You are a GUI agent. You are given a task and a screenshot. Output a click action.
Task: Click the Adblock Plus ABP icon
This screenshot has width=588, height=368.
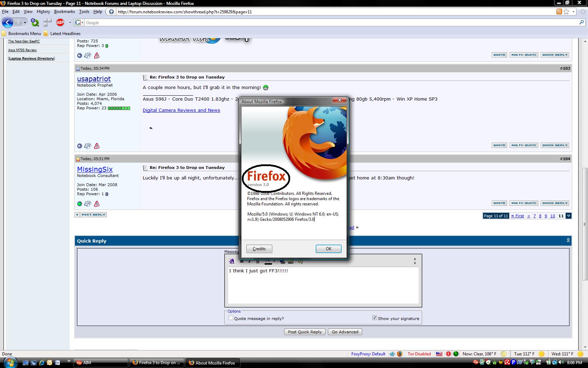(x=60, y=22)
